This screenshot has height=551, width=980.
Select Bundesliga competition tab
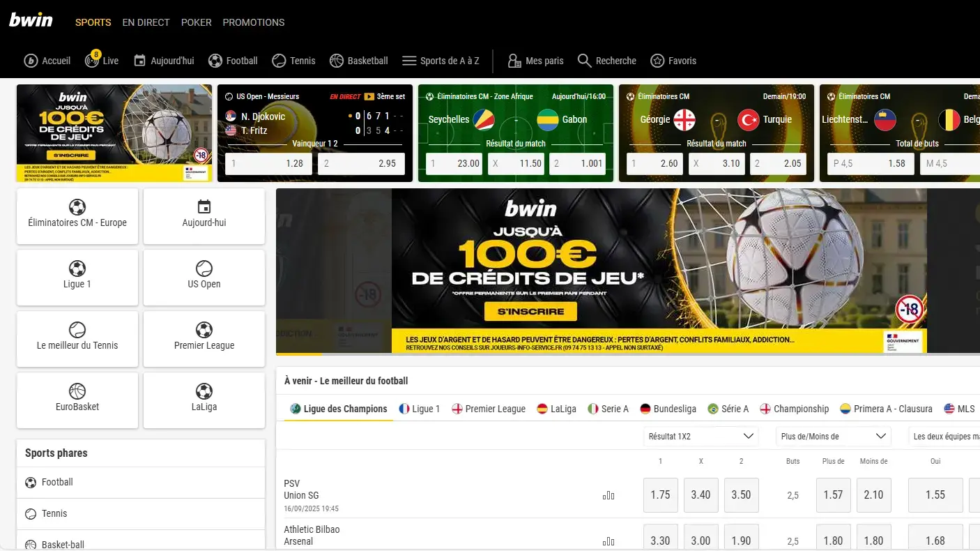(668, 409)
